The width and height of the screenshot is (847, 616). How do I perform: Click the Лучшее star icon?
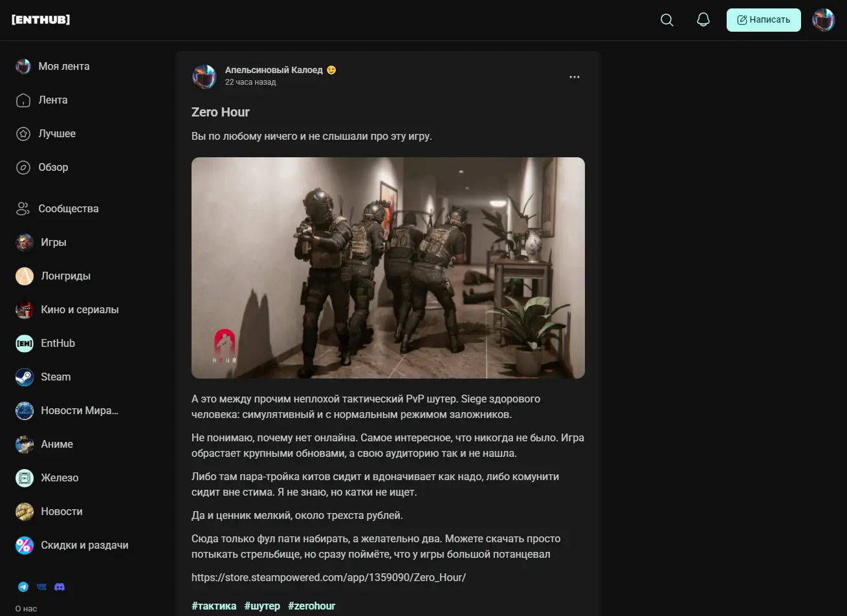click(x=23, y=134)
